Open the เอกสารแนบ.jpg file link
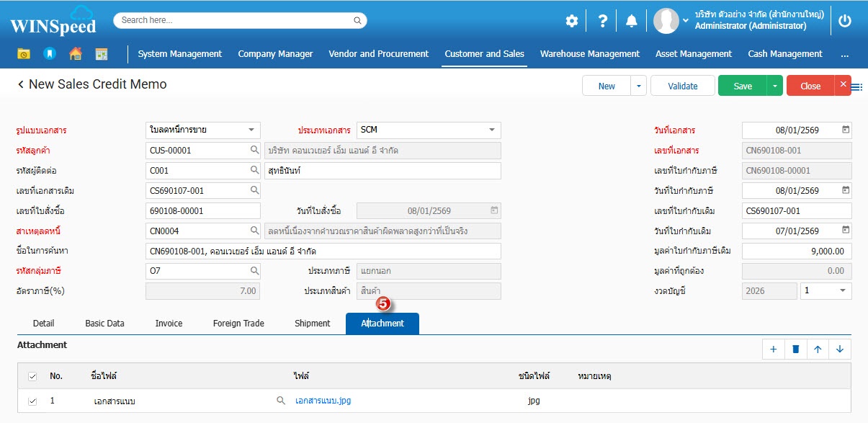Viewport: 868px width, 423px height. (x=323, y=401)
